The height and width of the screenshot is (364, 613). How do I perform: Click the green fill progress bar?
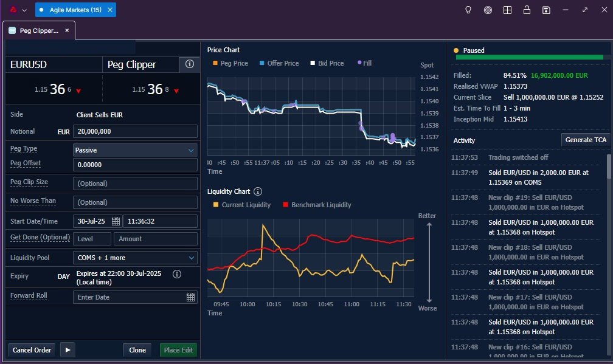(529, 57)
